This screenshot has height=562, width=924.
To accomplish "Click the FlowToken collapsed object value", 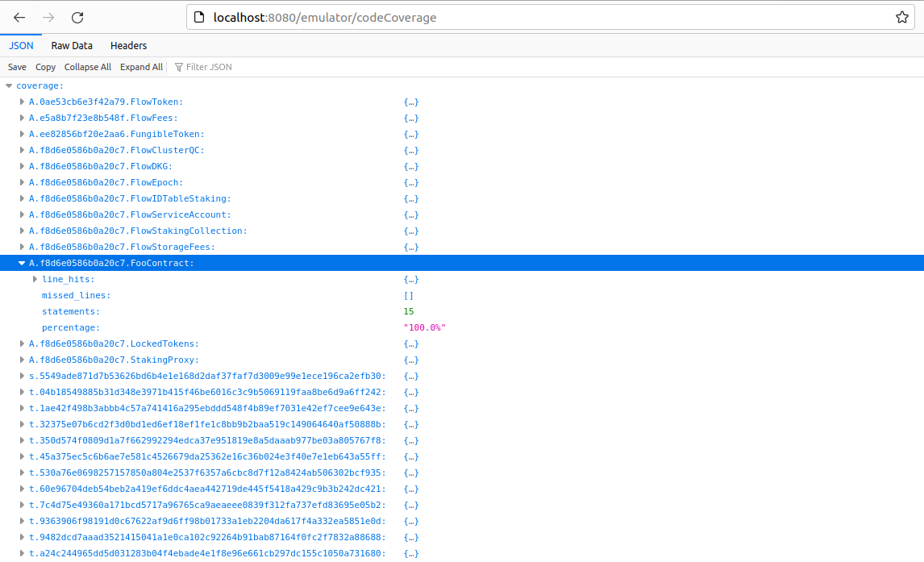I will pos(411,102).
